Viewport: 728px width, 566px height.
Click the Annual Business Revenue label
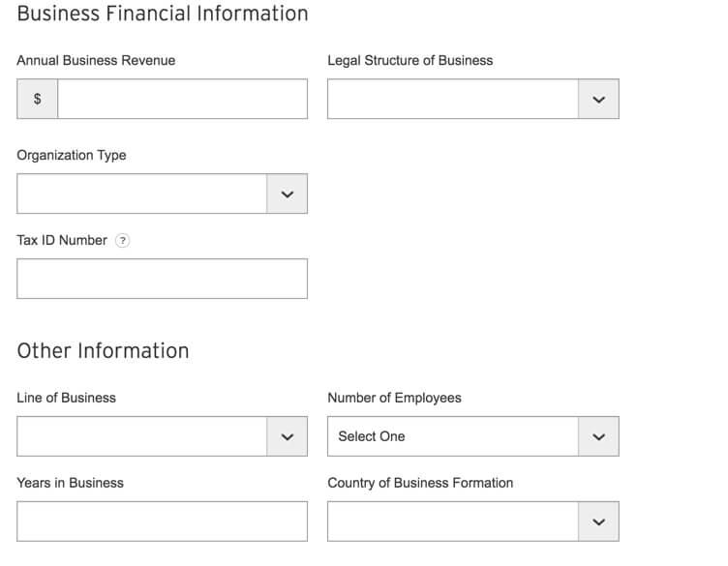tap(96, 60)
